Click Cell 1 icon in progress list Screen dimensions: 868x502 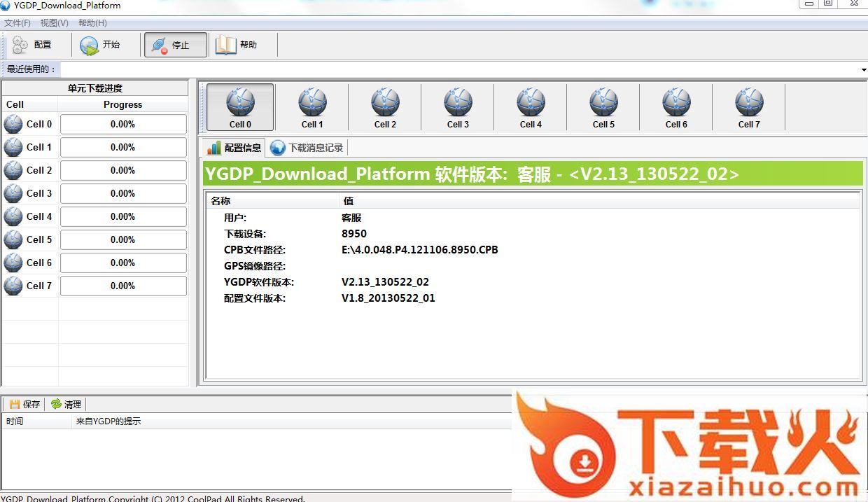coord(13,147)
